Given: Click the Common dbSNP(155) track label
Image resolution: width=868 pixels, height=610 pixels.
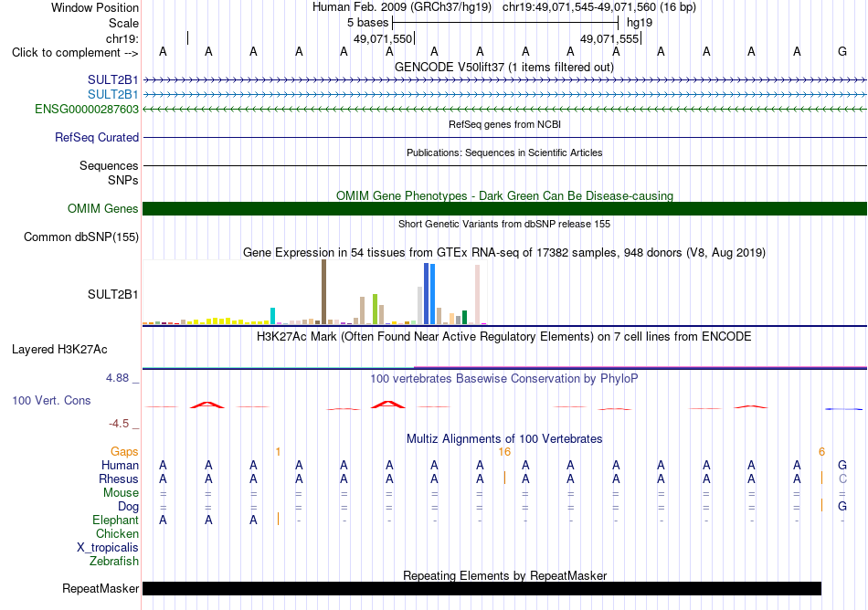Looking at the screenshot, I should tap(81, 237).
